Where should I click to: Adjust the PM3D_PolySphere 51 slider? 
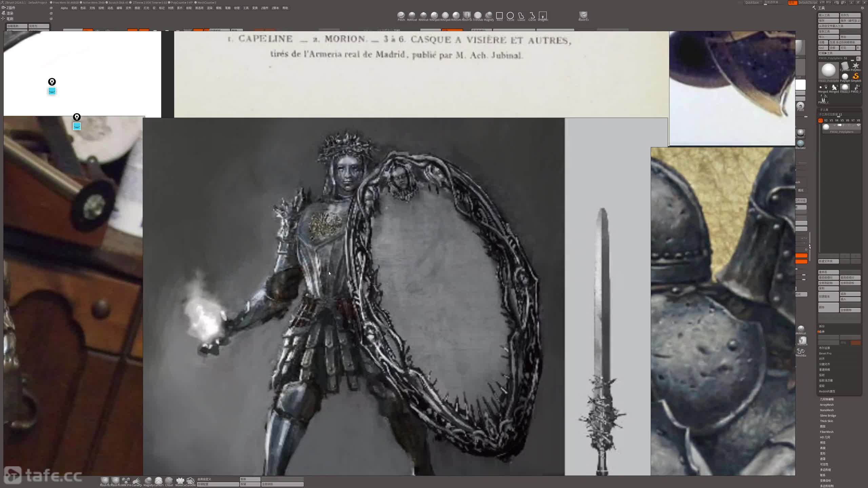point(836,58)
